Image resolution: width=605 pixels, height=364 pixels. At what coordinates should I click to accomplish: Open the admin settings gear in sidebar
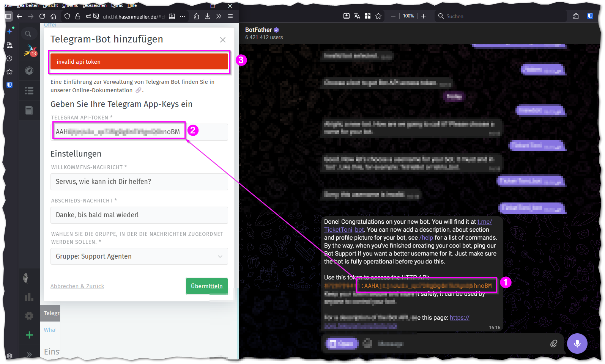[x=29, y=316]
